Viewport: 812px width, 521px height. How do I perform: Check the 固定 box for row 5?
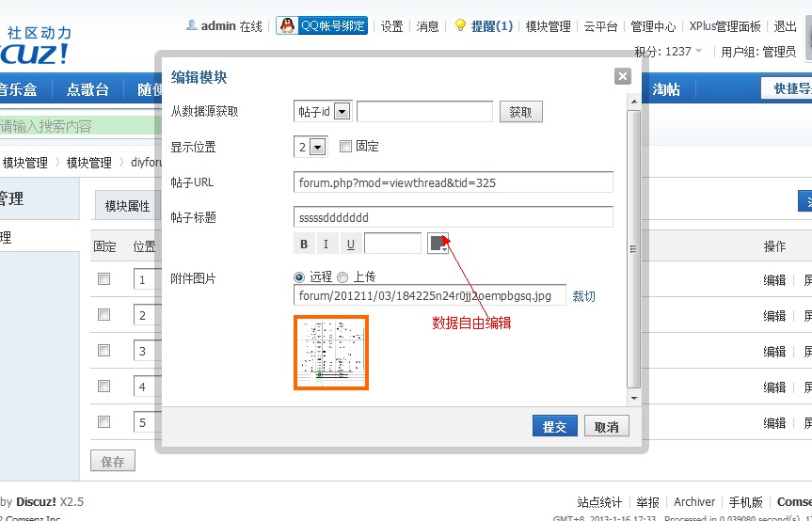(x=104, y=421)
